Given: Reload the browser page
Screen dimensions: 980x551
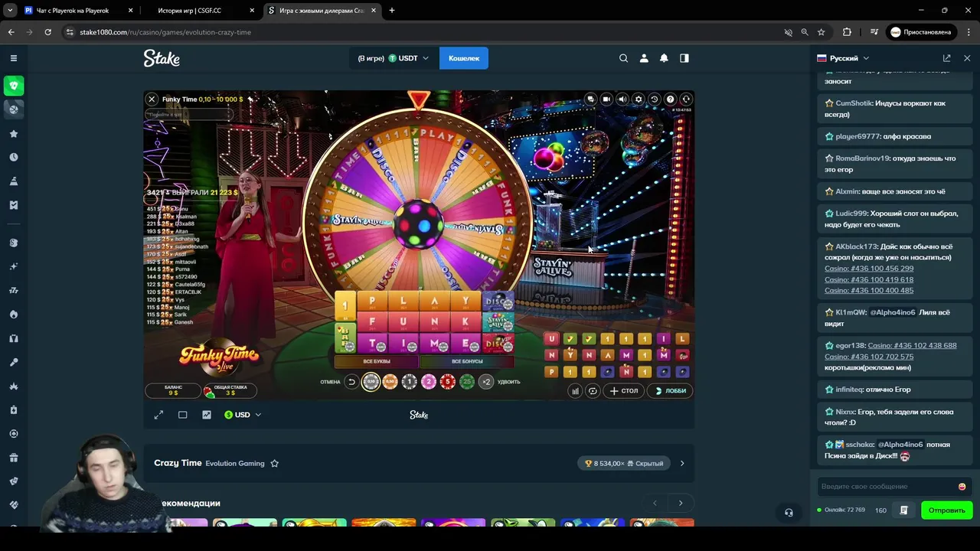Looking at the screenshot, I should pos(47,32).
